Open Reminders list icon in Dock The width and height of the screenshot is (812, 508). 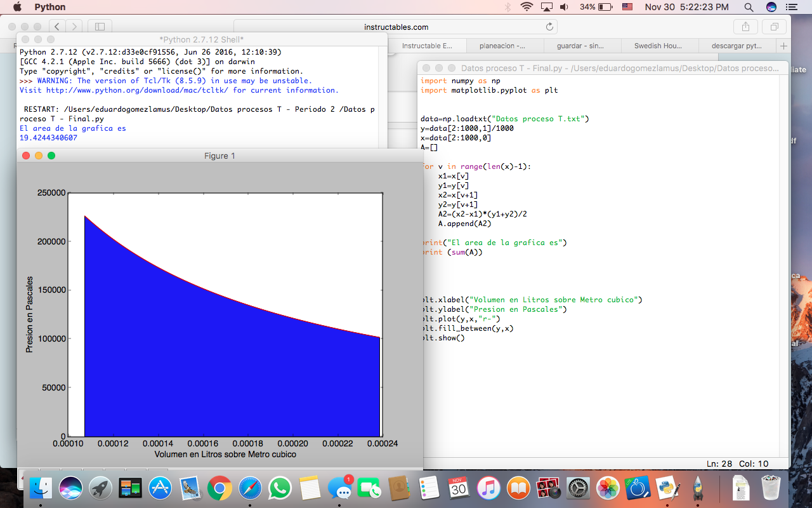pyautogui.click(x=429, y=488)
